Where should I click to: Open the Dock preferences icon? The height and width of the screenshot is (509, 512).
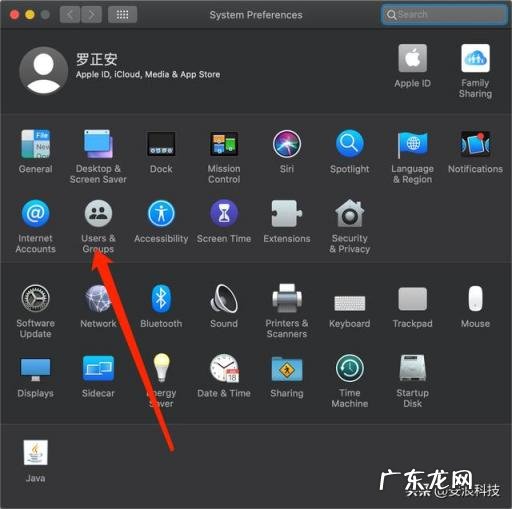click(161, 144)
